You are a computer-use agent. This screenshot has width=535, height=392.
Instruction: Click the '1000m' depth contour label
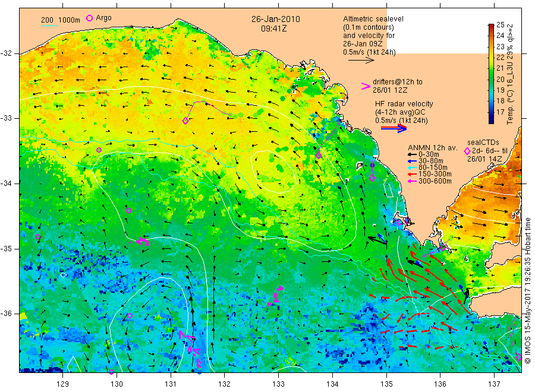[x=70, y=20]
